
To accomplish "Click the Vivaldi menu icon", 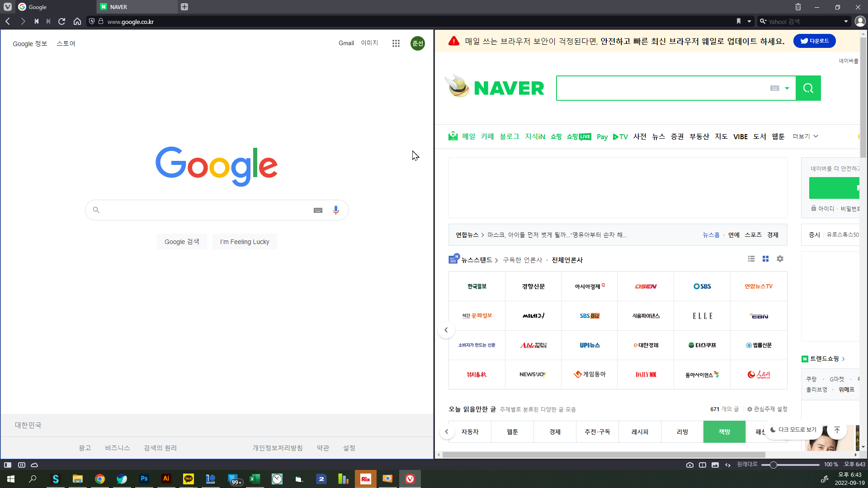I will 8,7.
